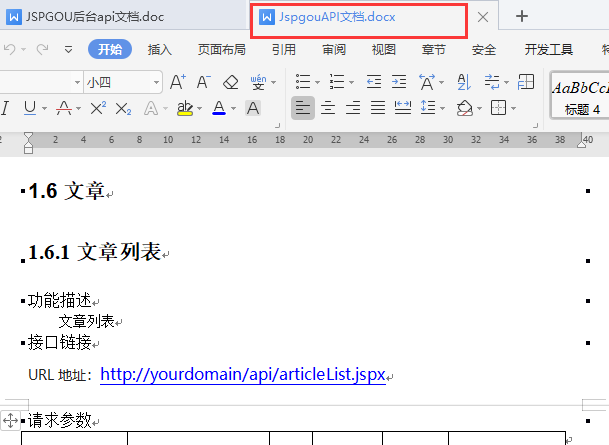
Task: Apply yellow highlight color
Action: (x=185, y=108)
